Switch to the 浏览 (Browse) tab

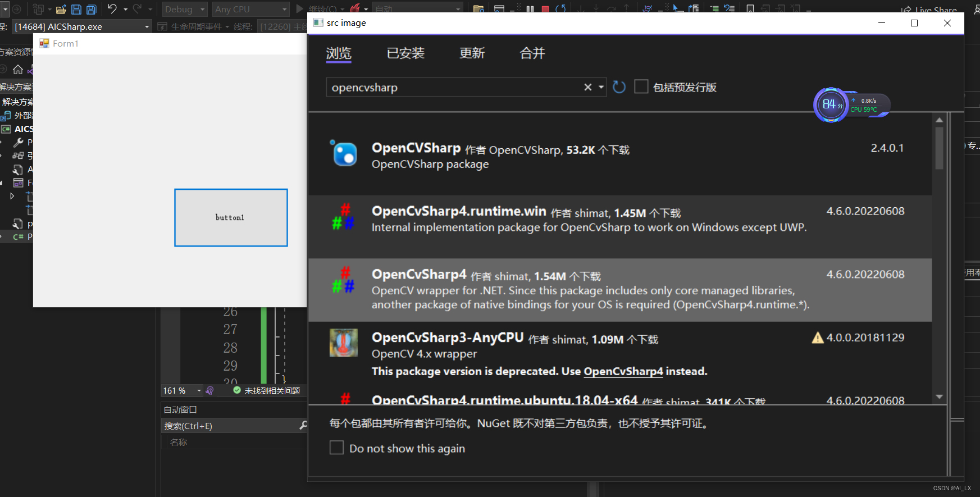point(339,53)
